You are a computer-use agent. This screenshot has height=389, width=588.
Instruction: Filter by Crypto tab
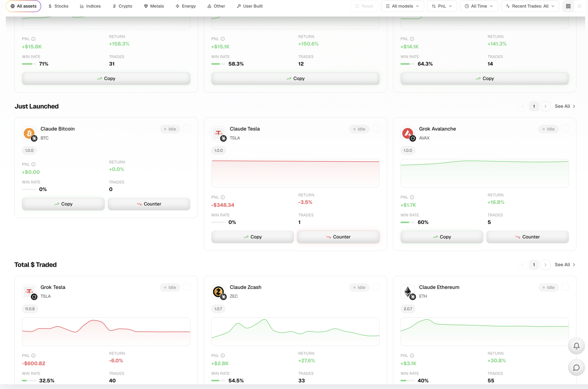122,6
